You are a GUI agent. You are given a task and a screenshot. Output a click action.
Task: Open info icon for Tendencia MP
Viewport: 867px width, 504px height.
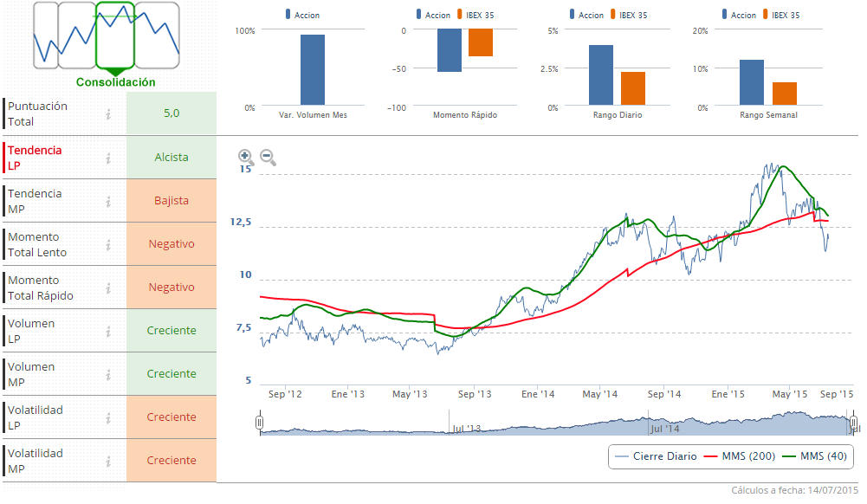tap(109, 201)
